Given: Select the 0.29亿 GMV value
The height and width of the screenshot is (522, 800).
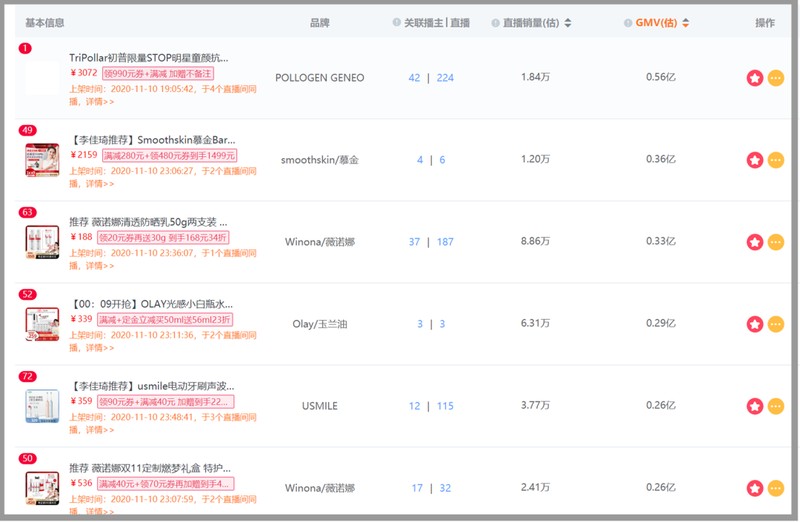Looking at the screenshot, I should tap(661, 323).
